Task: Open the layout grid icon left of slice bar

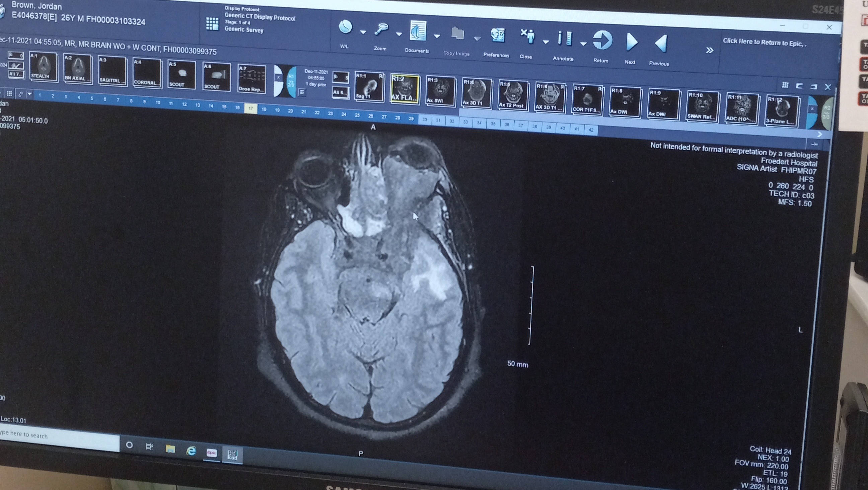Action: click(x=9, y=93)
